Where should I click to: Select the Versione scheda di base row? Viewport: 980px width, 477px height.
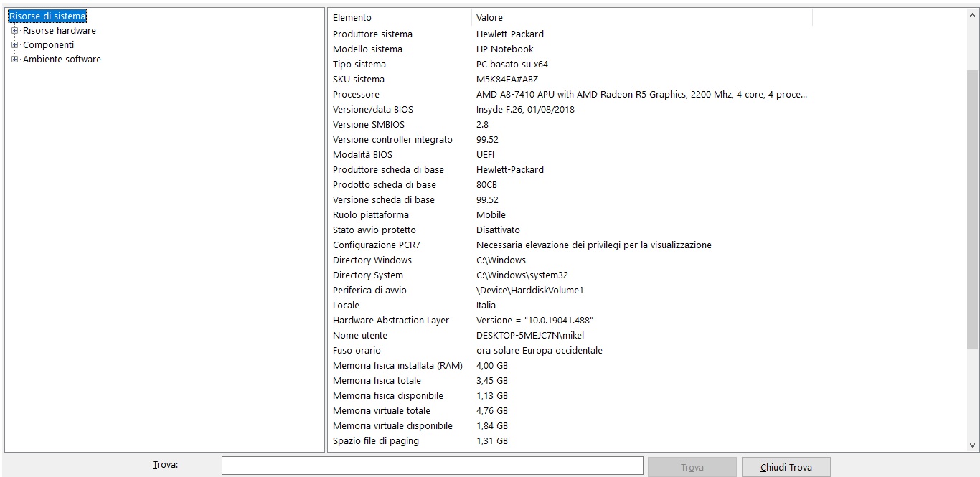570,199
